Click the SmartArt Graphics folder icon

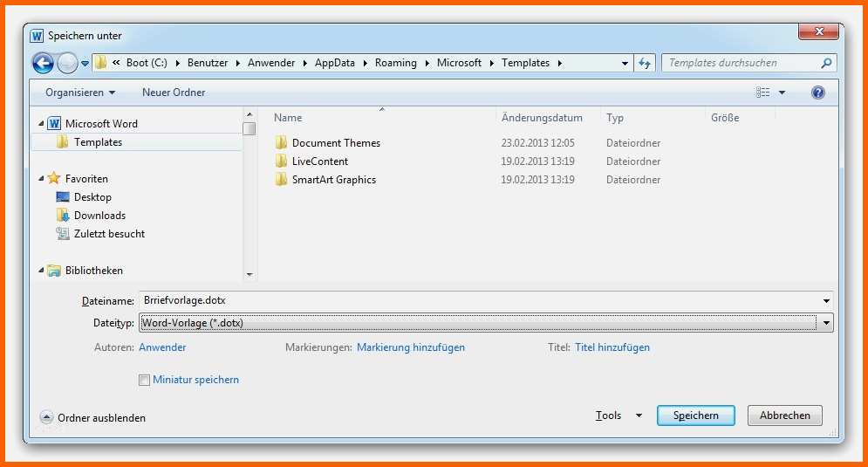pyautogui.click(x=281, y=180)
